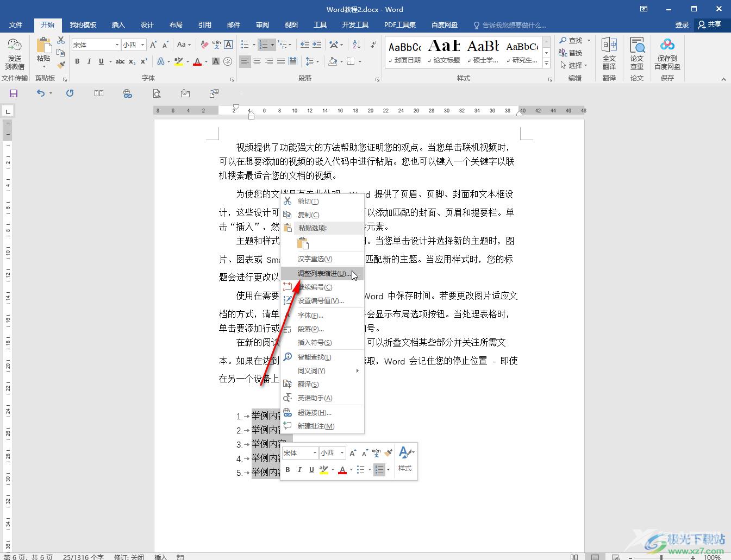Click grow font icon in mini toolbar
Screen dimensions: 731x560
tap(353, 453)
